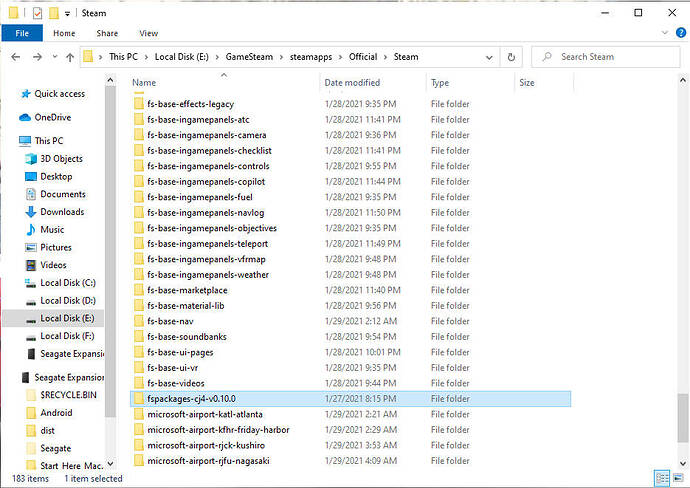The width and height of the screenshot is (690, 488).
Task: Go up one folder level
Action: tap(70, 57)
